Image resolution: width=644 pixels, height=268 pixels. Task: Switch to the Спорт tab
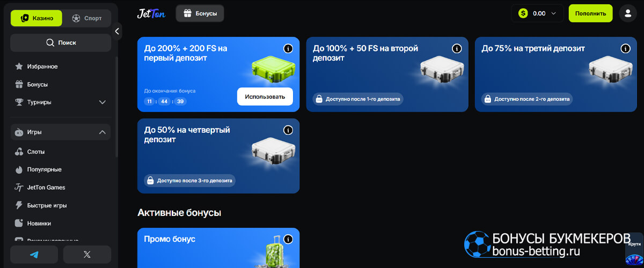point(86,18)
